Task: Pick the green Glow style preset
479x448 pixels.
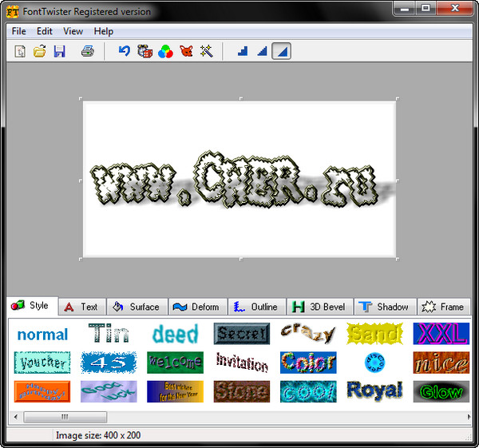Action: [x=441, y=391]
